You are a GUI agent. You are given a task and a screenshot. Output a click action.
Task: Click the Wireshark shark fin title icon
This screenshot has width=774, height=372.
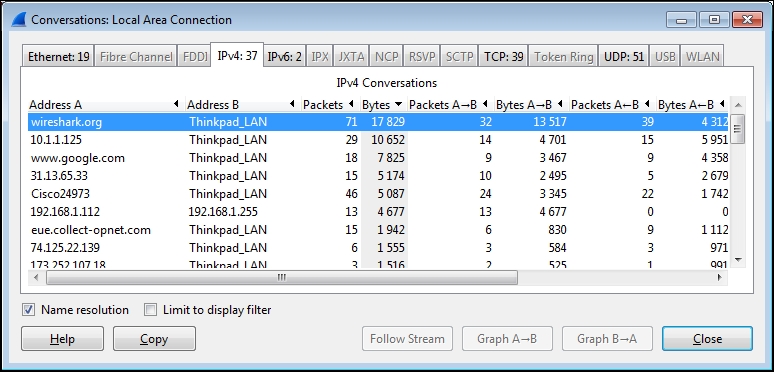pyautogui.click(x=19, y=20)
